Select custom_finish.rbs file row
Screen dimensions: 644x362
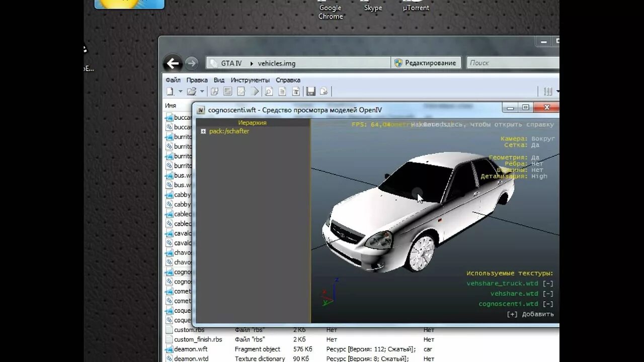click(361, 339)
